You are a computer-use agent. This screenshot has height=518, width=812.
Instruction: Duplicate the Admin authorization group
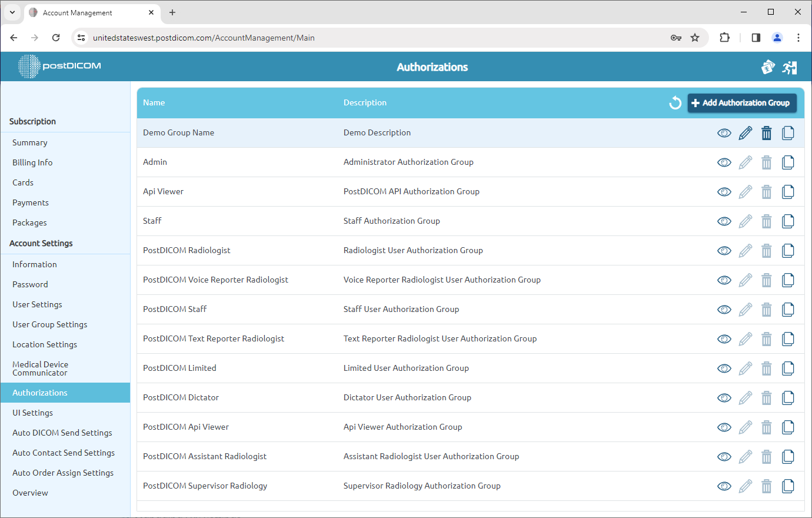point(788,162)
